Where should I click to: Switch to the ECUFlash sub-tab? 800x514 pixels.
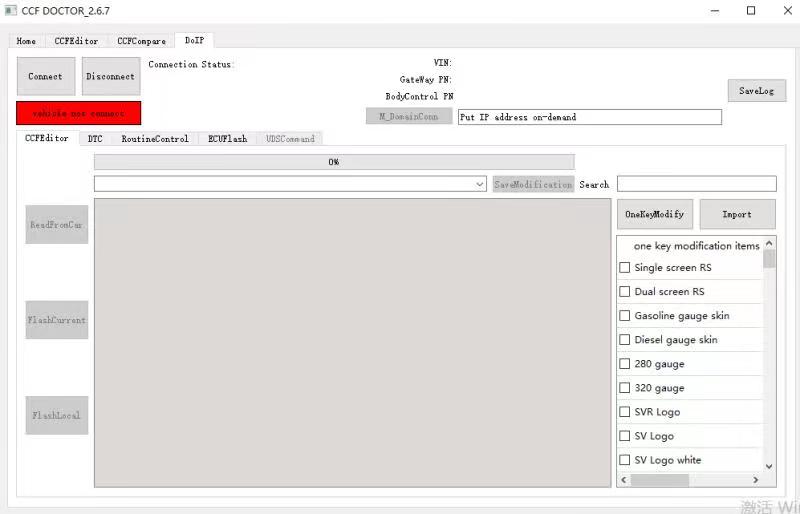tap(227, 139)
